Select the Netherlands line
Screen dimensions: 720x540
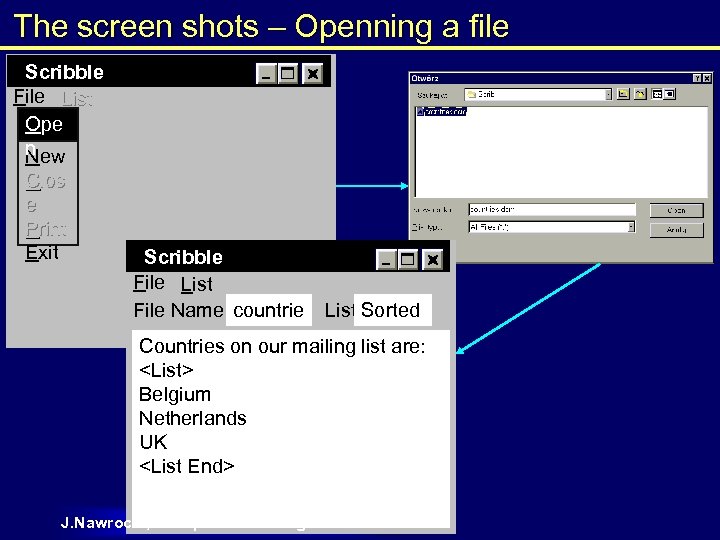click(192, 418)
